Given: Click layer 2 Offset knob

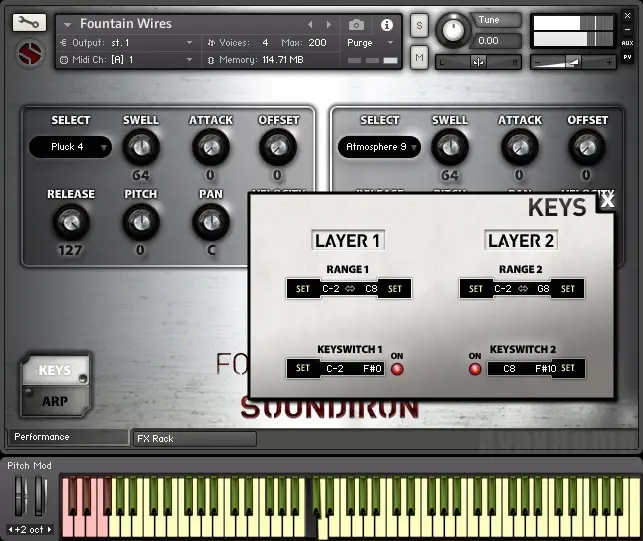Looking at the screenshot, I should click(x=587, y=148).
